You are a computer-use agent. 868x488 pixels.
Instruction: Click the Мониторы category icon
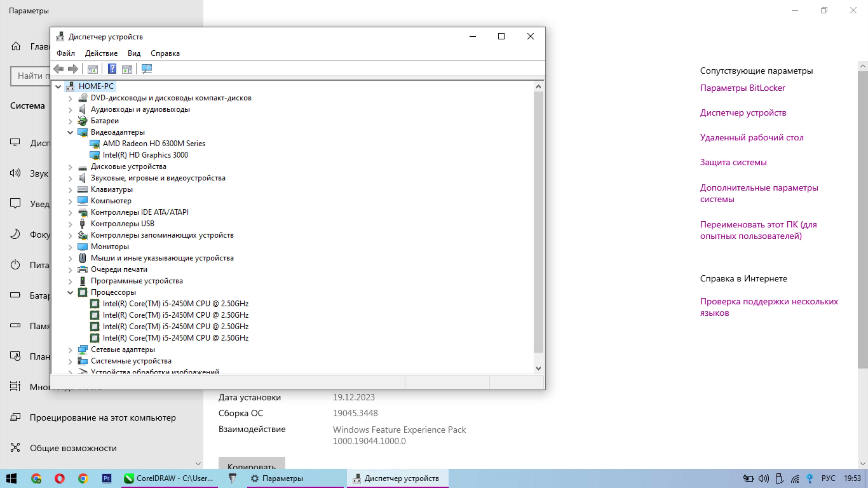pos(82,247)
